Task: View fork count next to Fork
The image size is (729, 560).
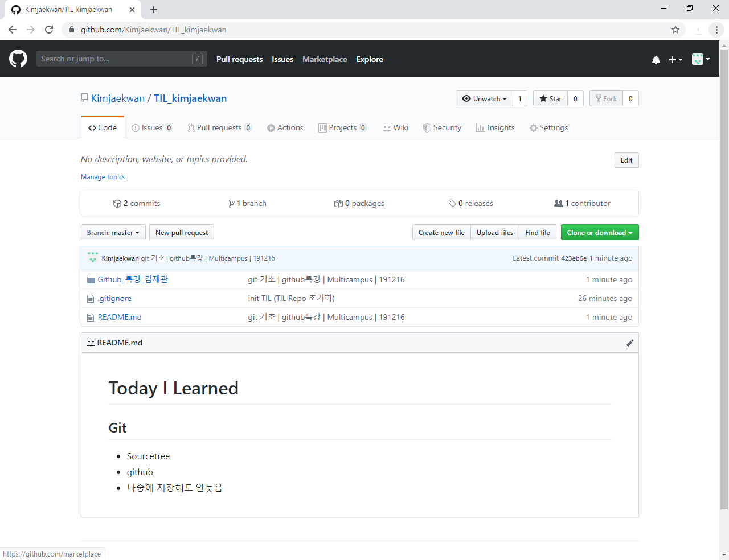Action: coord(630,98)
